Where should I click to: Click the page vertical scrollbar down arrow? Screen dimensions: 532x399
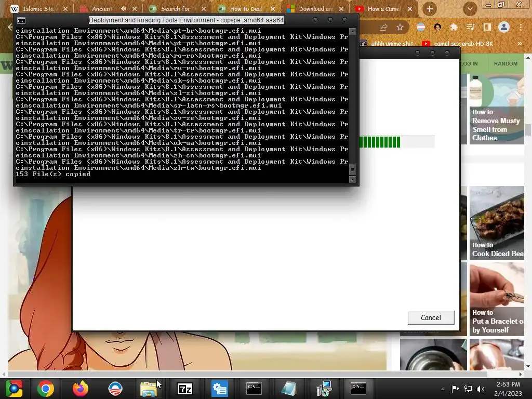pos(528,367)
